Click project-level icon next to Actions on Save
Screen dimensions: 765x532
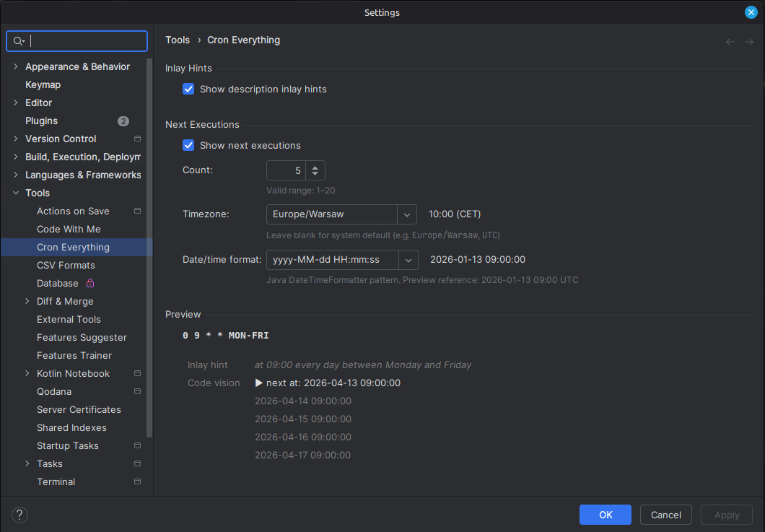pyautogui.click(x=138, y=211)
